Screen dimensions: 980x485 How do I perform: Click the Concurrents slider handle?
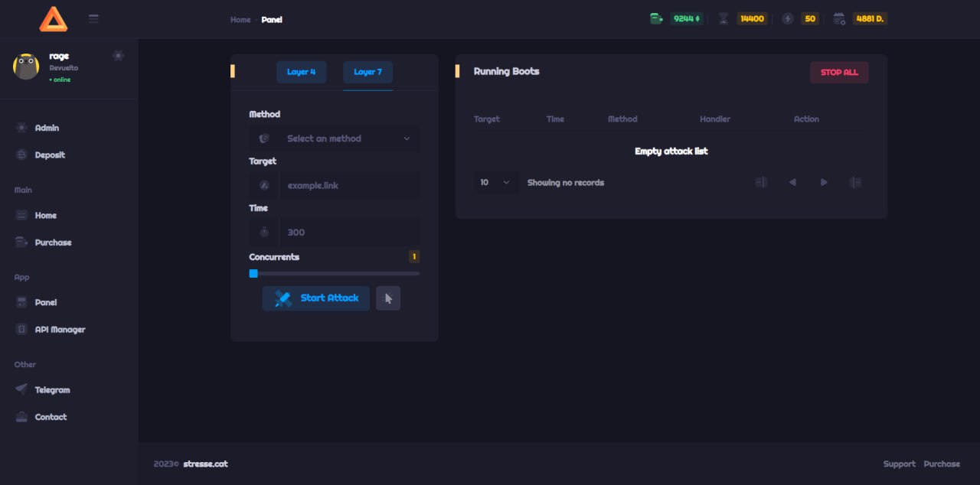coord(253,273)
